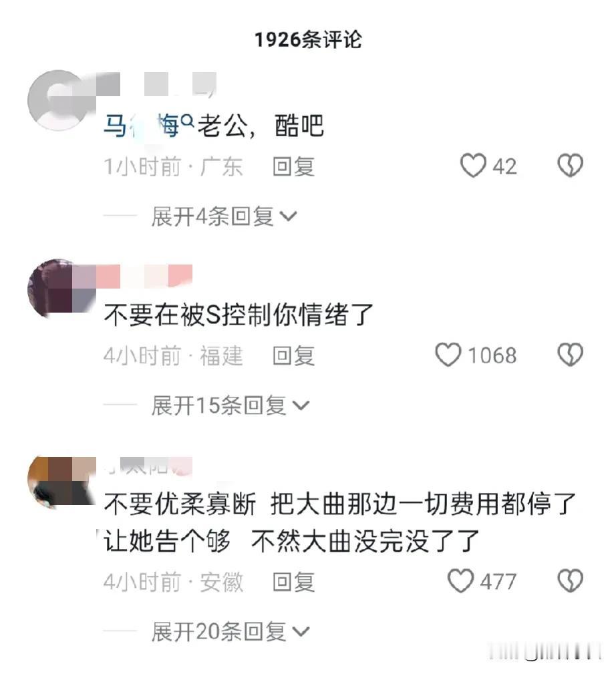The image size is (616, 674).
Task: Like the Anhui comment with 477 likes
Action: coord(460,580)
